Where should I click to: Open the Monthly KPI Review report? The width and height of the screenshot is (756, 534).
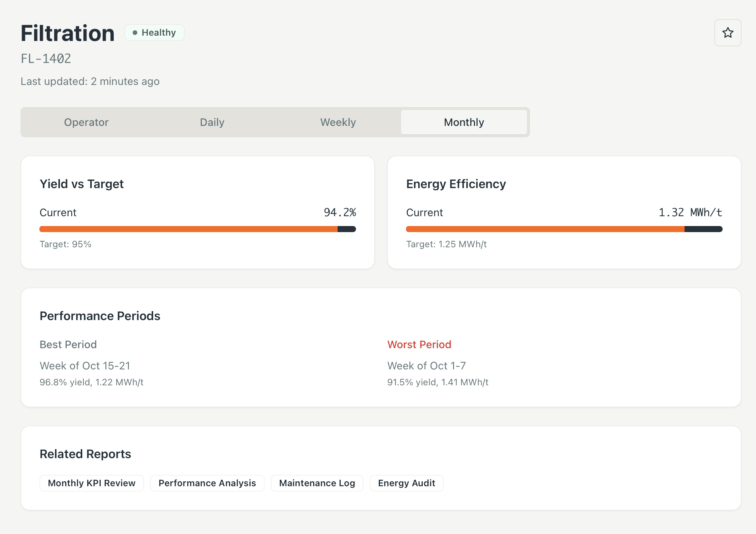(x=91, y=483)
